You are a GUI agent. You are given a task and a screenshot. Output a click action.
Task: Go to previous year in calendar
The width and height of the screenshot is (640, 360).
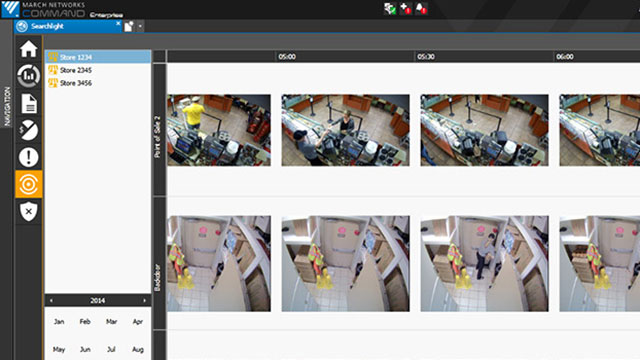coord(51,300)
